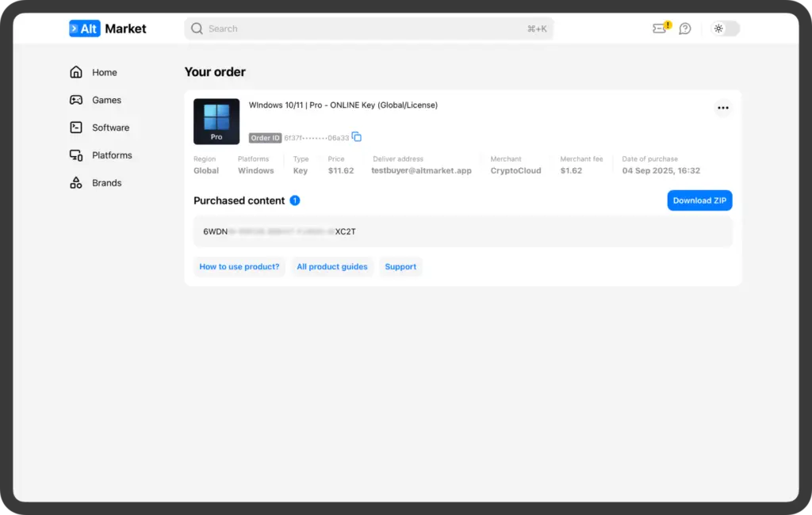Click the 04 Sep 2025, 16:32 date

(x=661, y=170)
